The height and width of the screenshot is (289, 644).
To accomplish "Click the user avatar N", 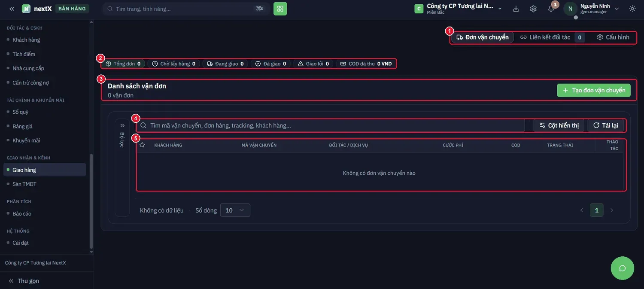I will click(570, 9).
